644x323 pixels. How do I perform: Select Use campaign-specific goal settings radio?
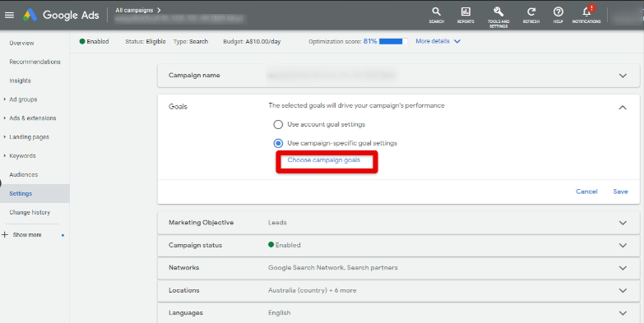[278, 143]
